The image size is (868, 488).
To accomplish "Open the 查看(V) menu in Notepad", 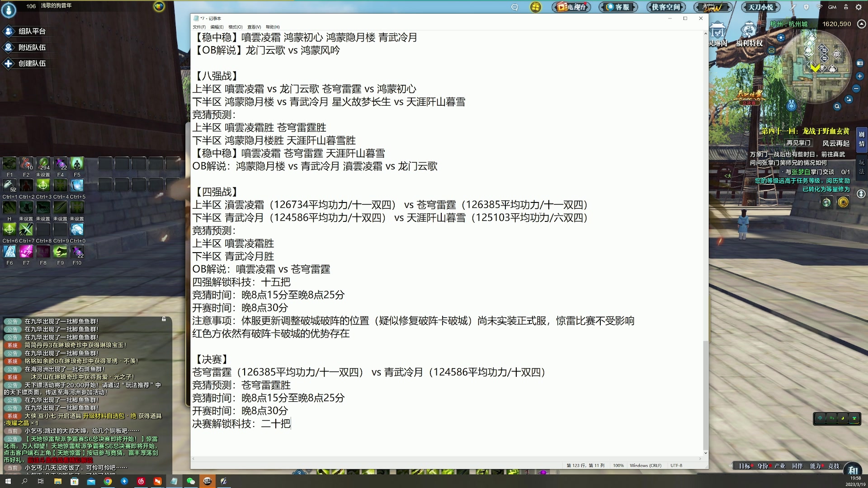I will pos(254,27).
